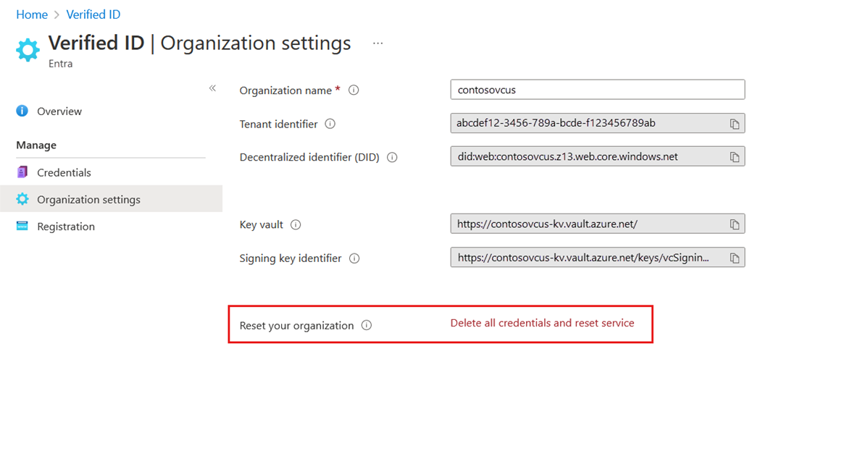Click the Organization name input field
This screenshot has height=464, width=868.
(x=597, y=90)
